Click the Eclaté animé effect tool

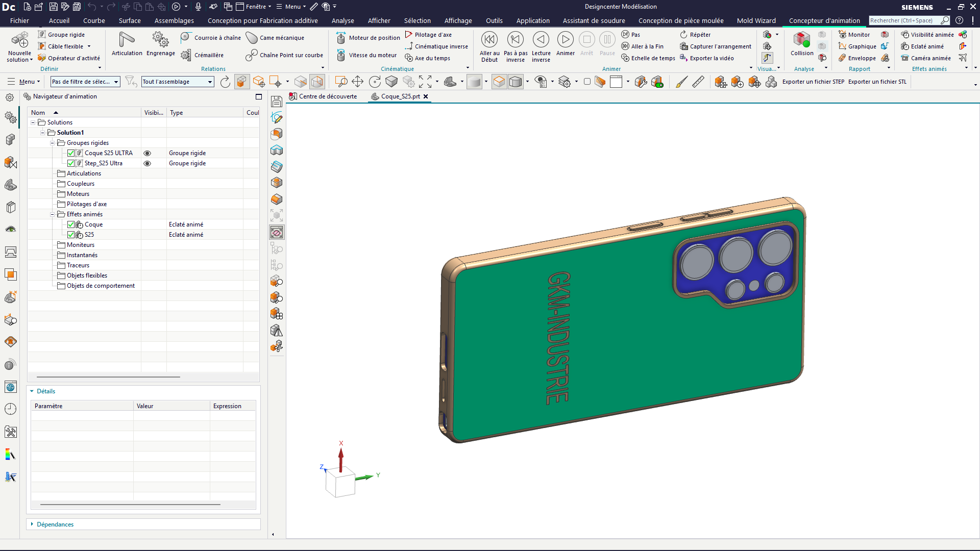click(922, 46)
